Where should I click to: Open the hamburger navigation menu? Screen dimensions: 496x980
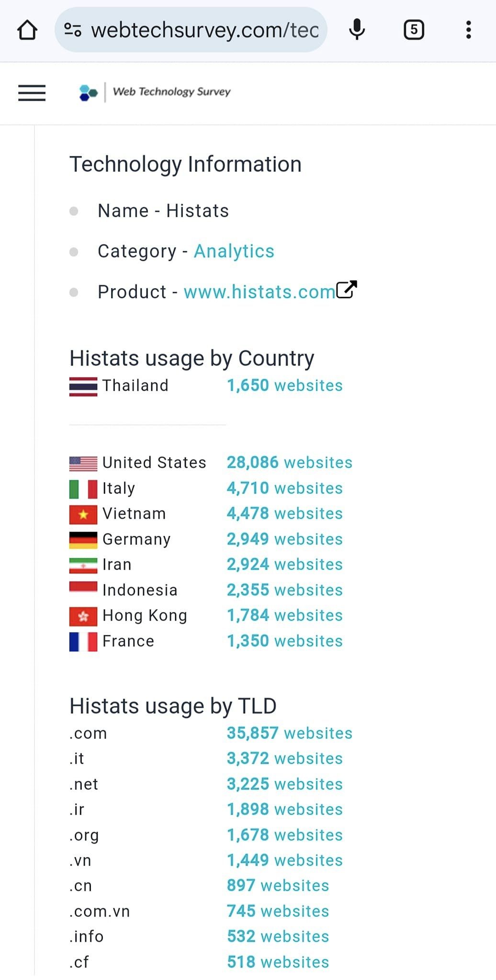pyautogui.click(x=32, y=92)
